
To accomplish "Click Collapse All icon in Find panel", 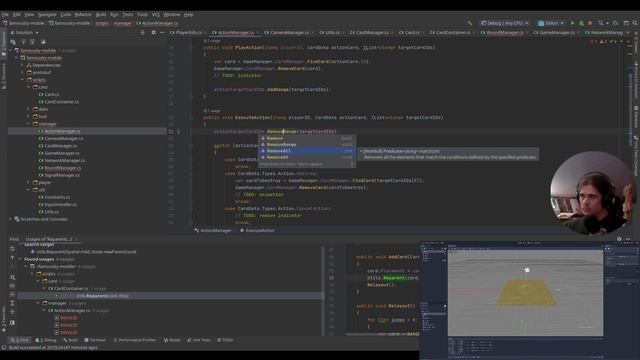I will tap(12, 312).
